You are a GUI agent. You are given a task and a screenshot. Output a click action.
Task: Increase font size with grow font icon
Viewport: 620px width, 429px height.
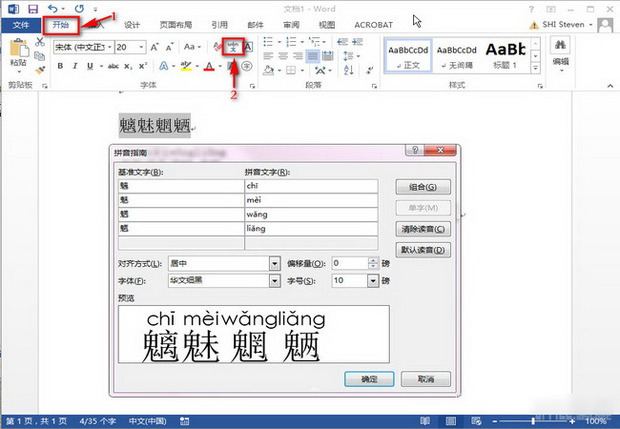point(155,47)
